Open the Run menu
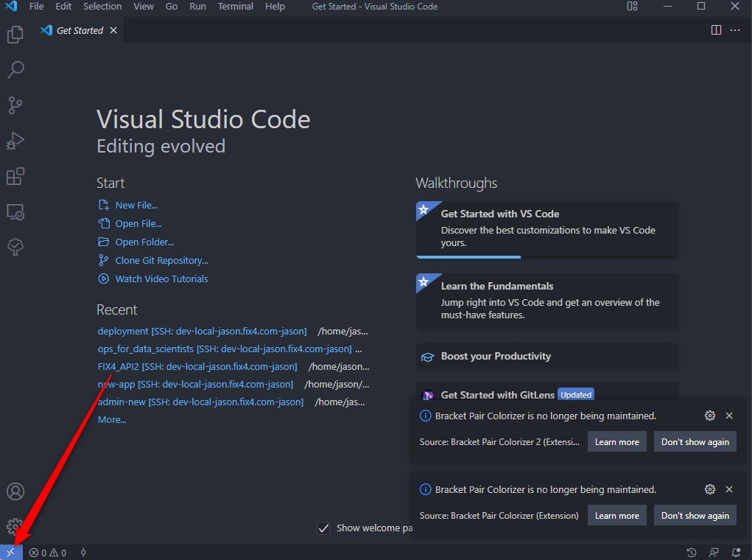The width and height of the screenshot is (752, 560). (x=197, y=6)
